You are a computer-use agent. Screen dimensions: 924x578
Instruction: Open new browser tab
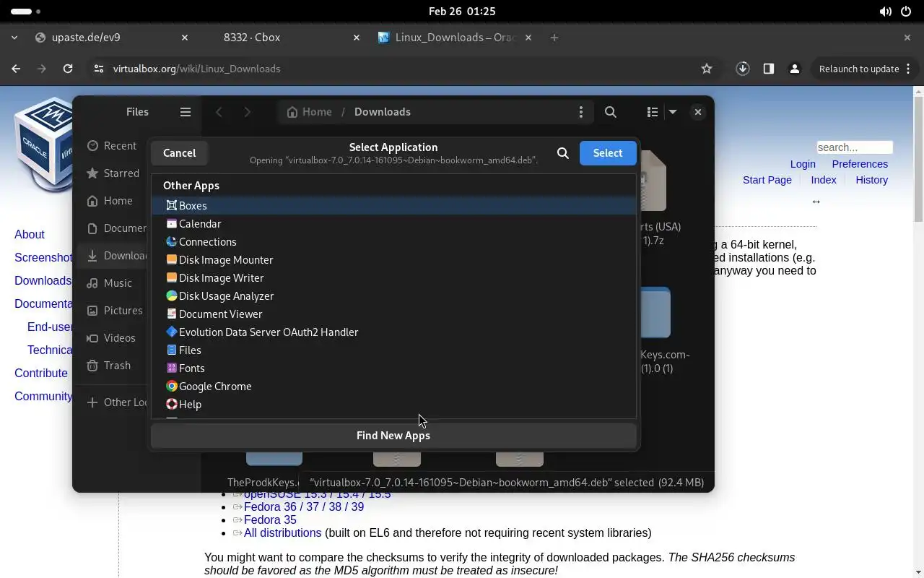554,38
